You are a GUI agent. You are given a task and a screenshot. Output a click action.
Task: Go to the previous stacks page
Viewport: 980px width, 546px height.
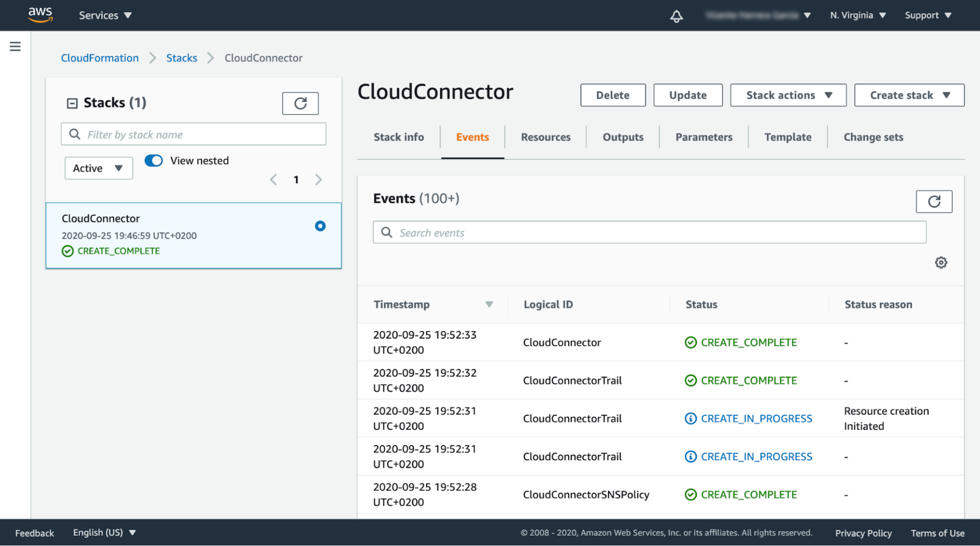(273, 179)
